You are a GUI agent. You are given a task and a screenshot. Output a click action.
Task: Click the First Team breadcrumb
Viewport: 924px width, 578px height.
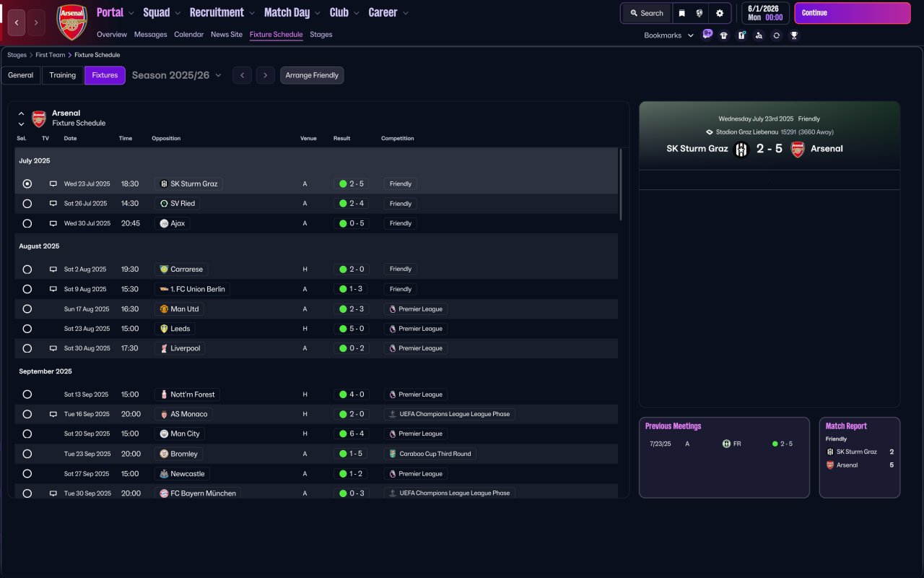pos(51,55)
